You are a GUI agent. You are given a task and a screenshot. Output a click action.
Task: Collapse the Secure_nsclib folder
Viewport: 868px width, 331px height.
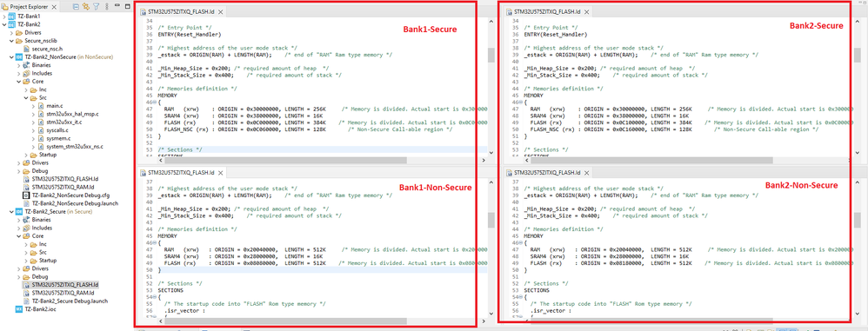click(x=11, y=40)
